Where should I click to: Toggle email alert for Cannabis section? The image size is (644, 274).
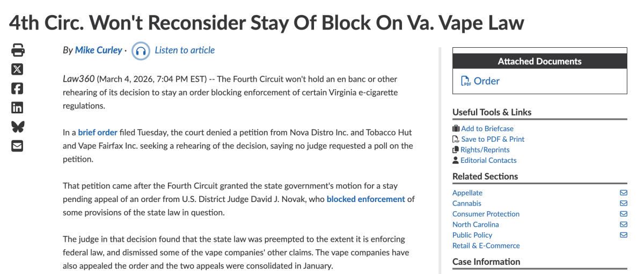tap(623, 204)
